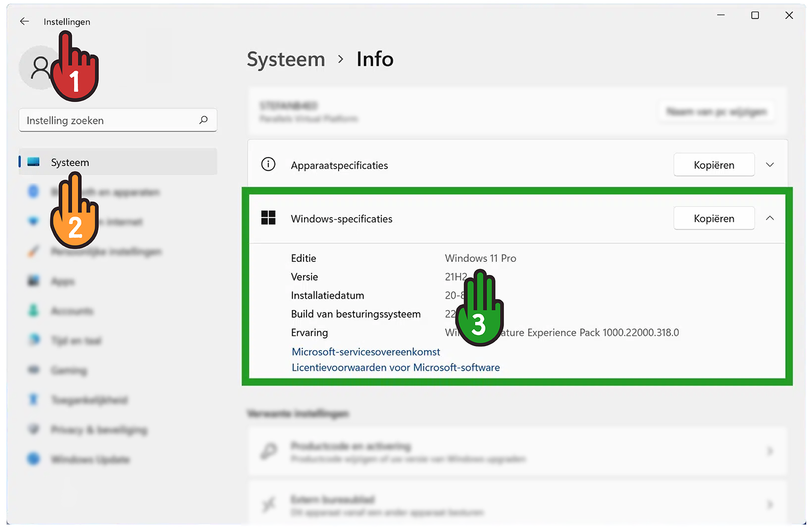Collapse the Windows-specificaties section chevron
Image resolution: width=812 pixels, height=530 pixels.
click(x=769, y=218)
